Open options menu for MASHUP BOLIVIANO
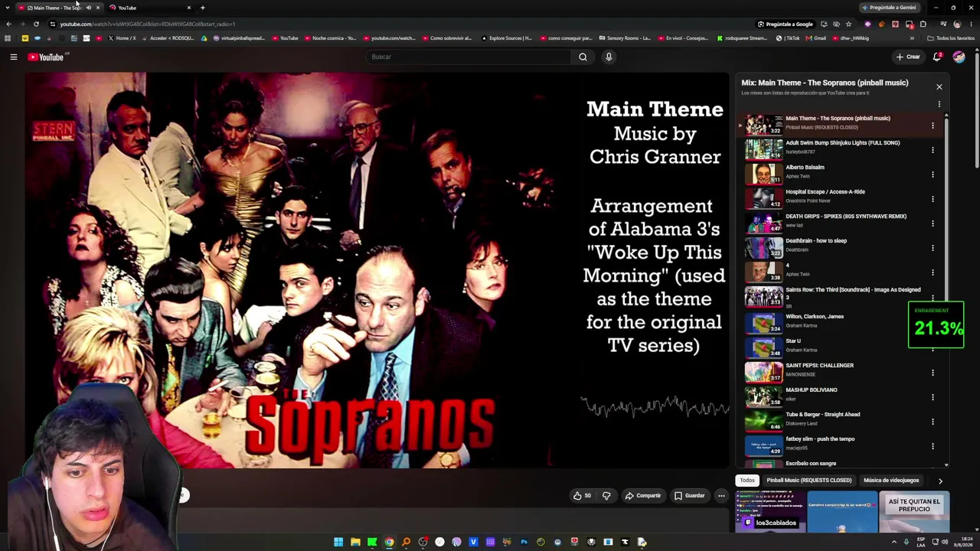The image size is (980, 551). click(933, 397)
